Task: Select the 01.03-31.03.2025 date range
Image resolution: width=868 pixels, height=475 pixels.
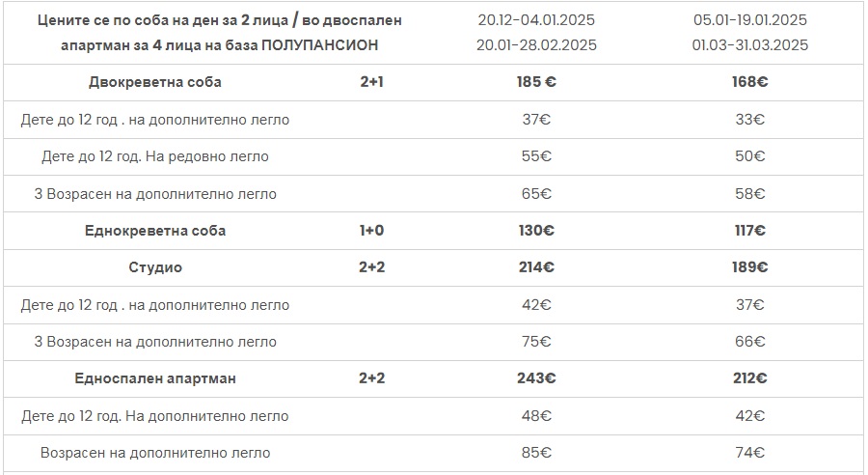Action: [x=749, y=45]
